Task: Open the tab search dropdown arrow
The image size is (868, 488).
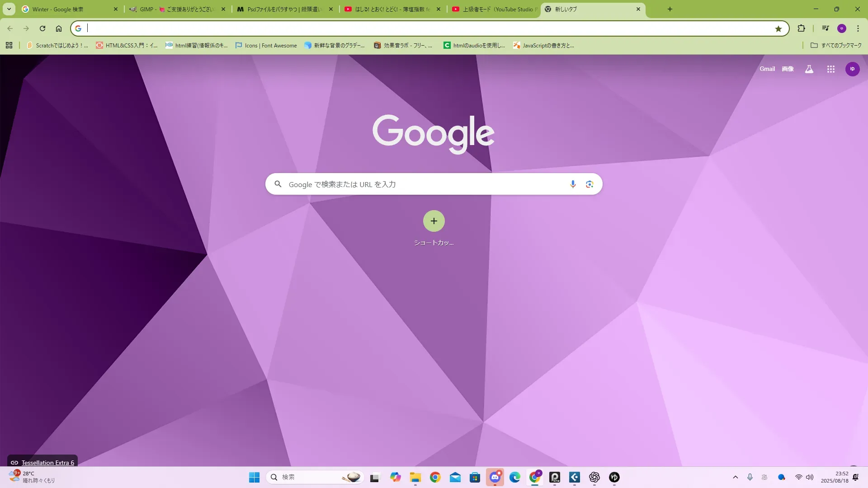Action: coord(9,9)
